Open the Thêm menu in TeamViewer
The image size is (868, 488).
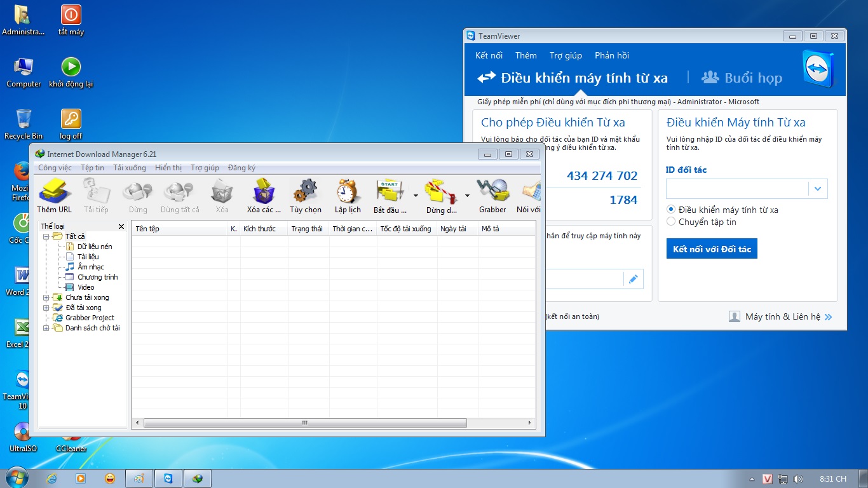tap(526, 55)
